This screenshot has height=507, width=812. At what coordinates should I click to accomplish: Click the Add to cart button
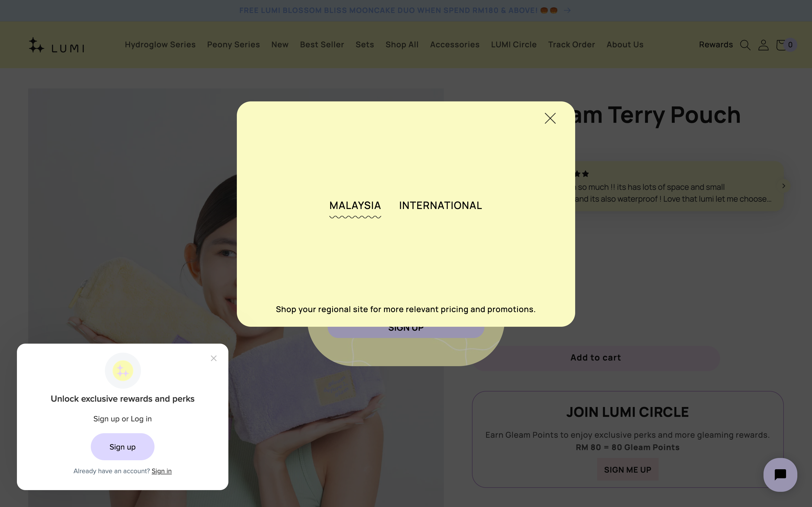pyautogui.click(x=595, y=358)
